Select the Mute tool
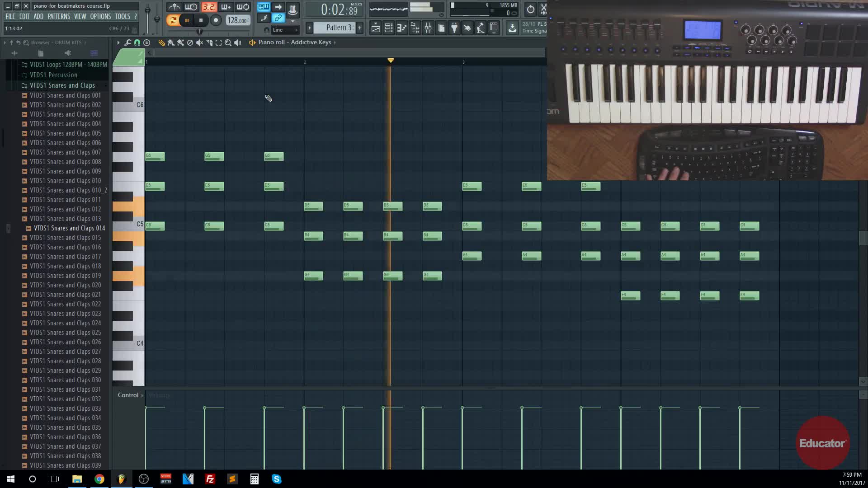The image size is (868, 488). click(199, 42)
